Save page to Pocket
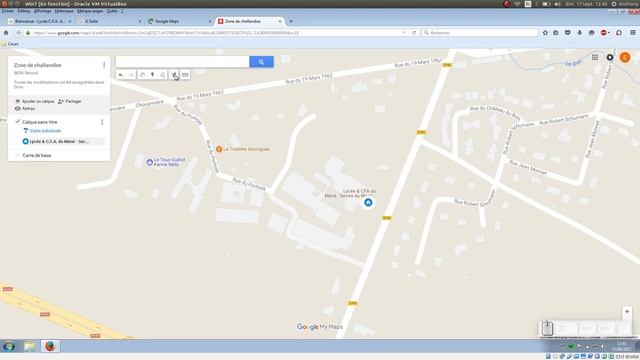640x360 pixels. (568, 33)
